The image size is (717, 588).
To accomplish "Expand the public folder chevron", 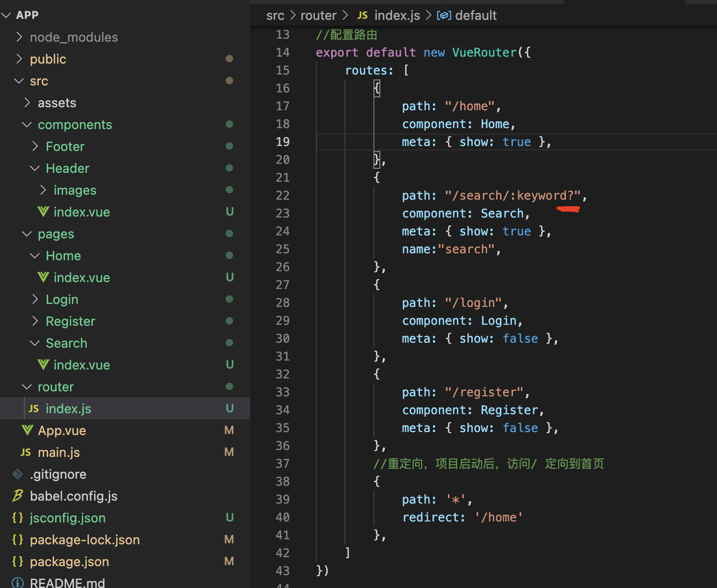I will pos(19,59).
